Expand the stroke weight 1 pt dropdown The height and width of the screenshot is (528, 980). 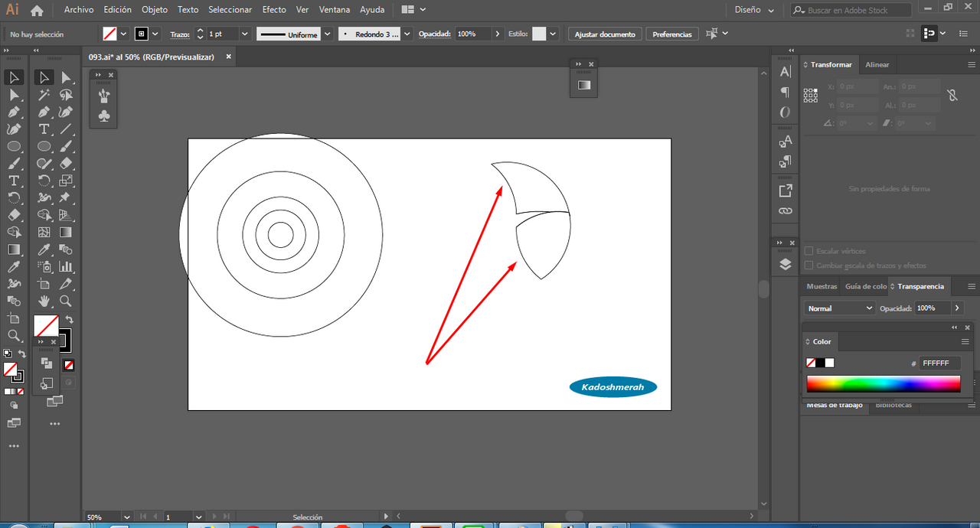[245, 34]
